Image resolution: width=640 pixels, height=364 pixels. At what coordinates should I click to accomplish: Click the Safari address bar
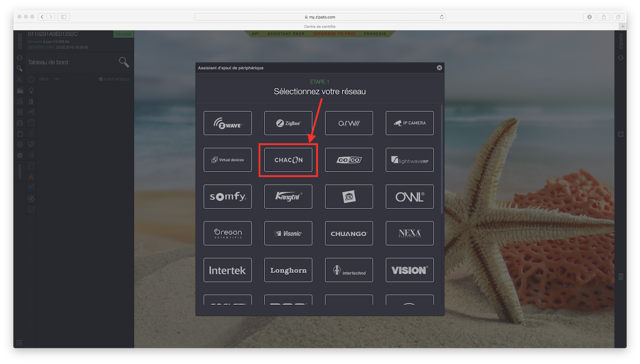(320, 17)
